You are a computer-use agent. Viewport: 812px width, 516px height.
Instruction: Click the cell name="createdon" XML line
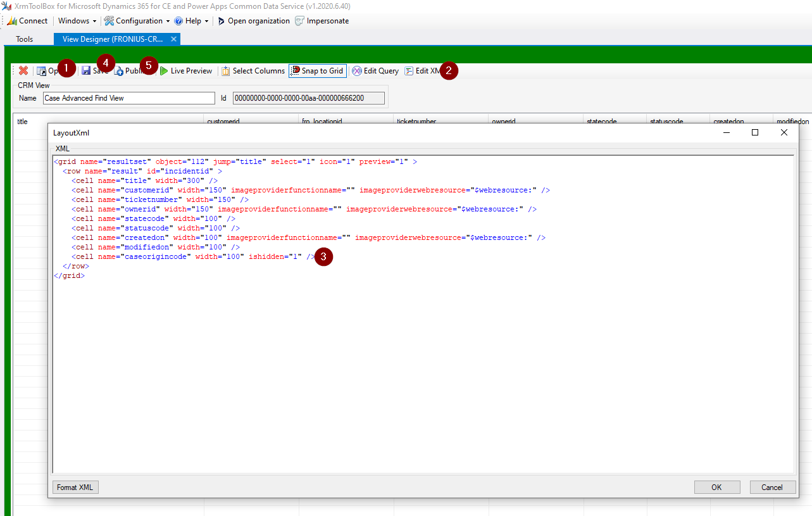tap(308, 237)
